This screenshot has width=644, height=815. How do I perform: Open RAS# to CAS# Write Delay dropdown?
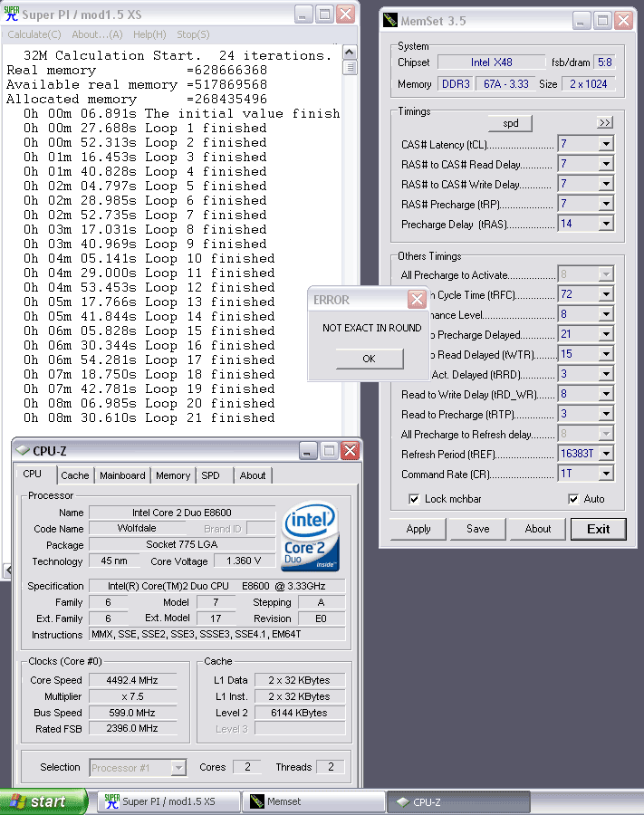click(x=606, y=184)
